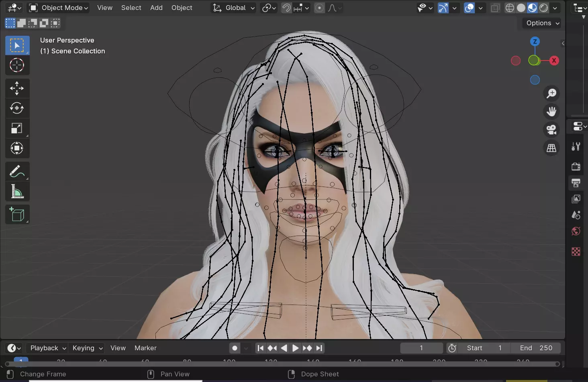Open the Scene properties tab
This screenshot has width=588, height=382.
(x=576, y=215)
